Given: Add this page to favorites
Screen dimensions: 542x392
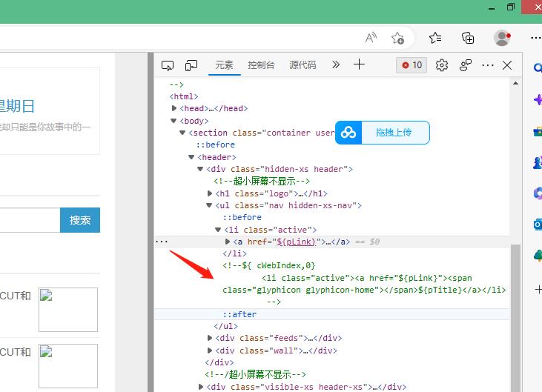Looking at the screenshot, I should pyautogui.click(x=398, y=38).
